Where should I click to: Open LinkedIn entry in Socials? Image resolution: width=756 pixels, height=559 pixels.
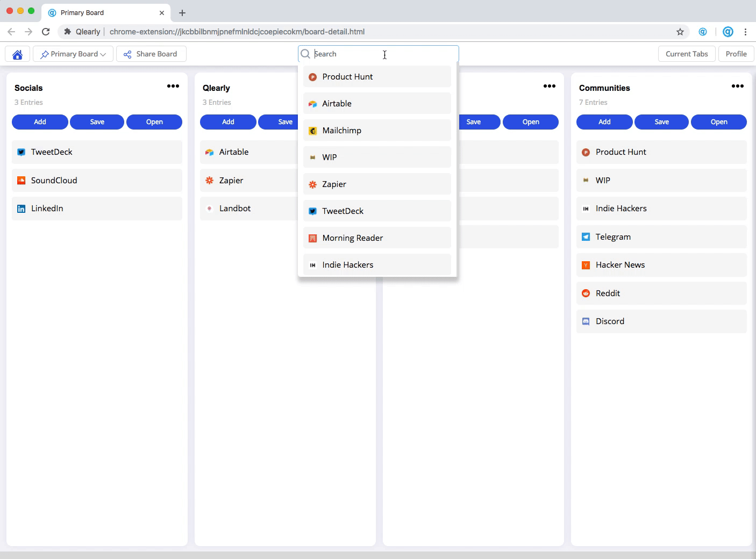coord(97,209)
